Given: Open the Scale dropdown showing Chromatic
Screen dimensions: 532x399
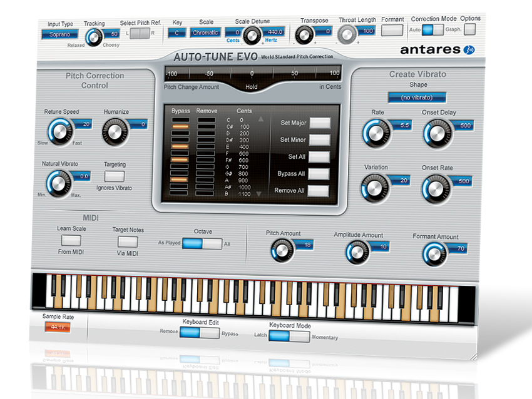Looking at the screenshot, I should click(x=205, y=33).
